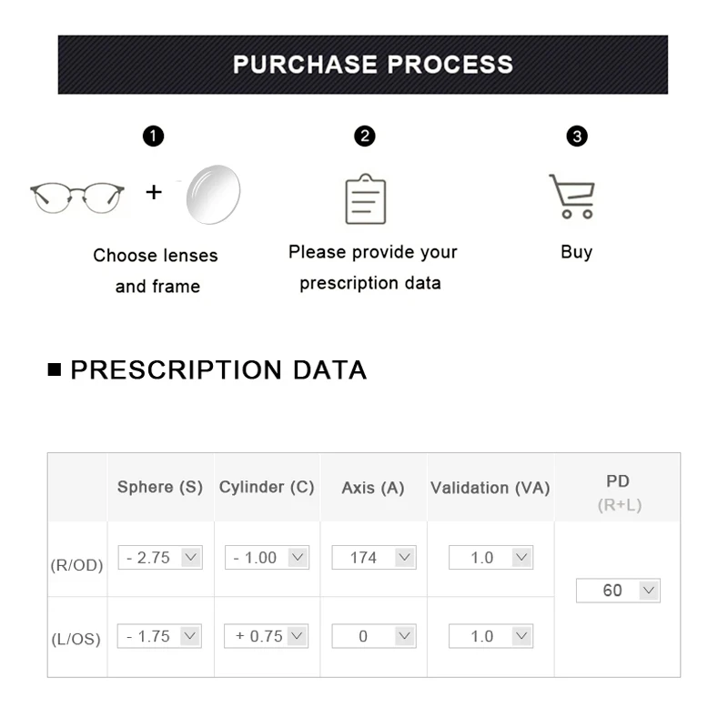Click the step 2 number badge
Screen dimensions: 728x728
[x=365, y=136]
